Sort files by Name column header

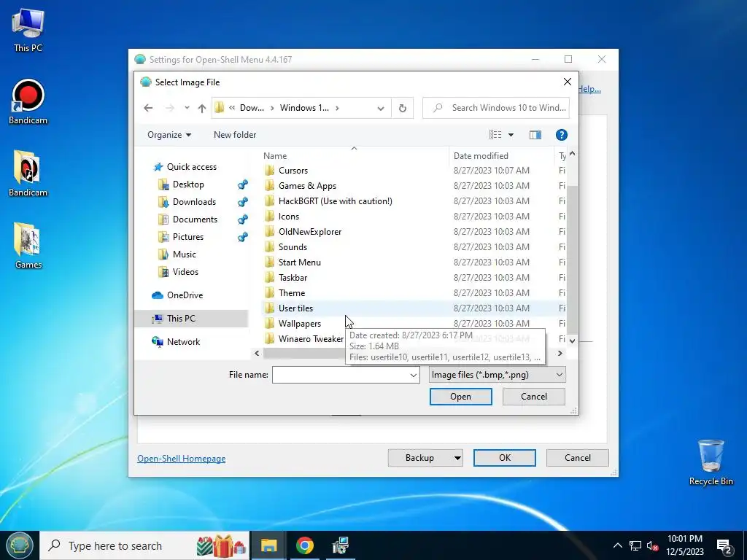(275, 156)
